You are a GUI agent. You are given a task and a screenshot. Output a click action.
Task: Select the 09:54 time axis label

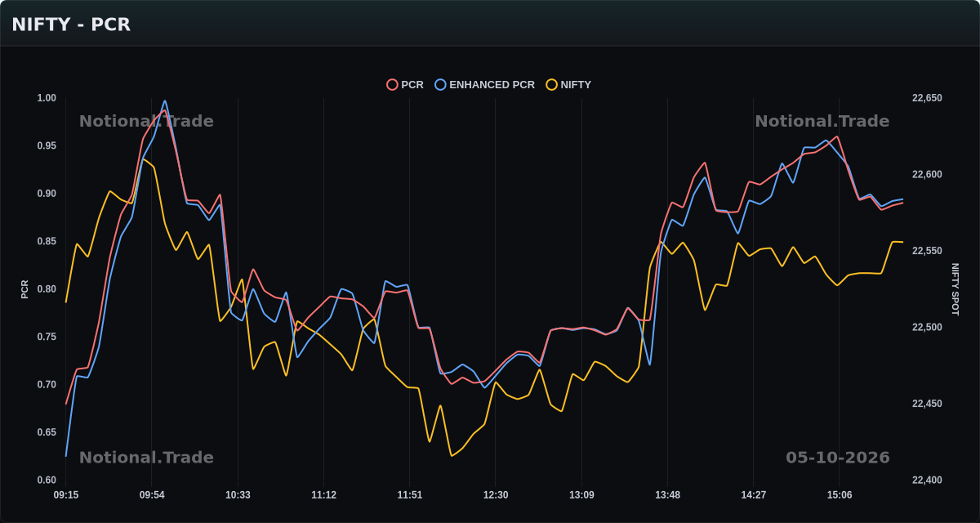click(152, 495)
